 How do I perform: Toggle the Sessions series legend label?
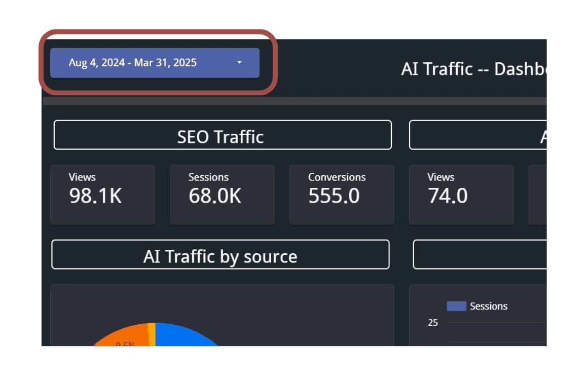click(488, 306)
